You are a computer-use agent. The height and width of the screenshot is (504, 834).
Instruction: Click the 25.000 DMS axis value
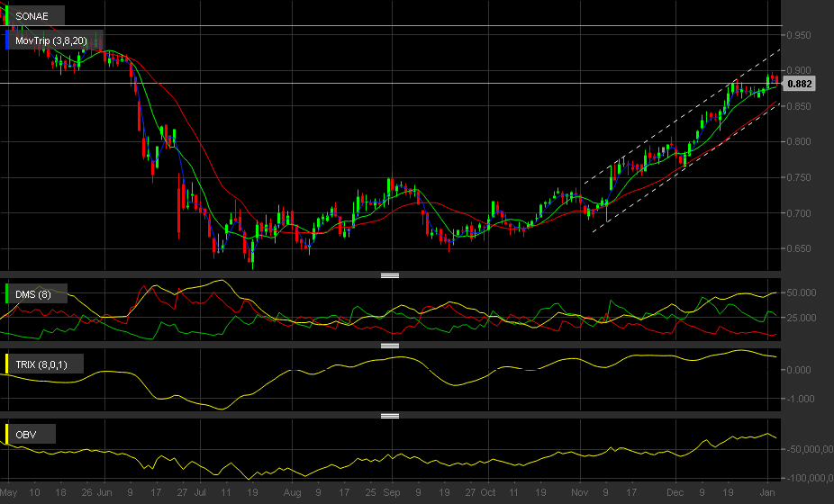(801, 318)
